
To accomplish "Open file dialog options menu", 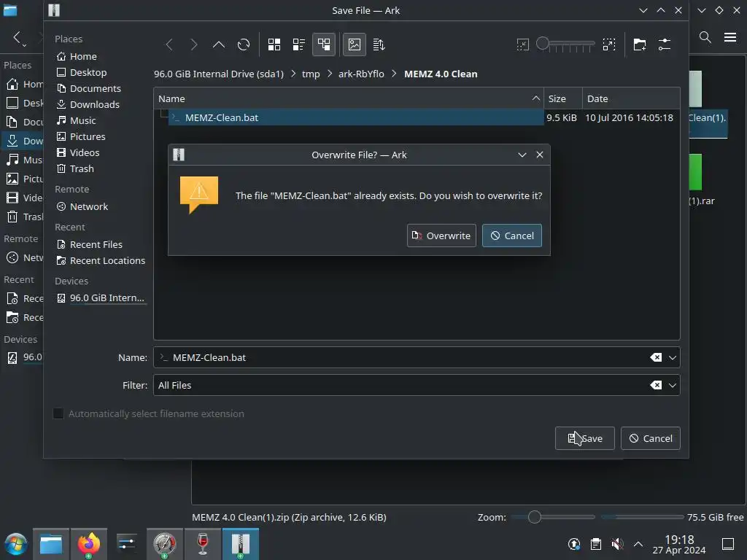I will point(665,44).
